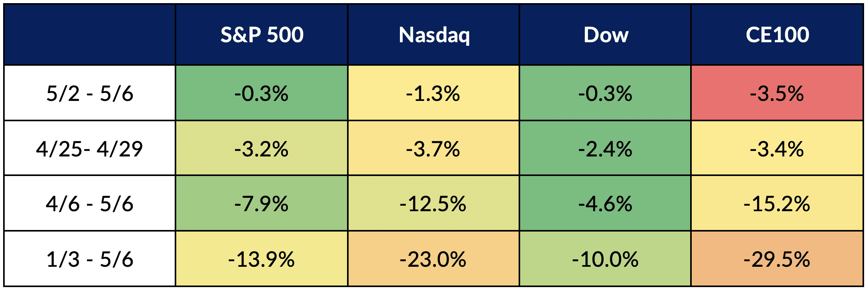Select the CE100 -3.4% cell
The width and height of the screenshot is (868, 291).
777,149
